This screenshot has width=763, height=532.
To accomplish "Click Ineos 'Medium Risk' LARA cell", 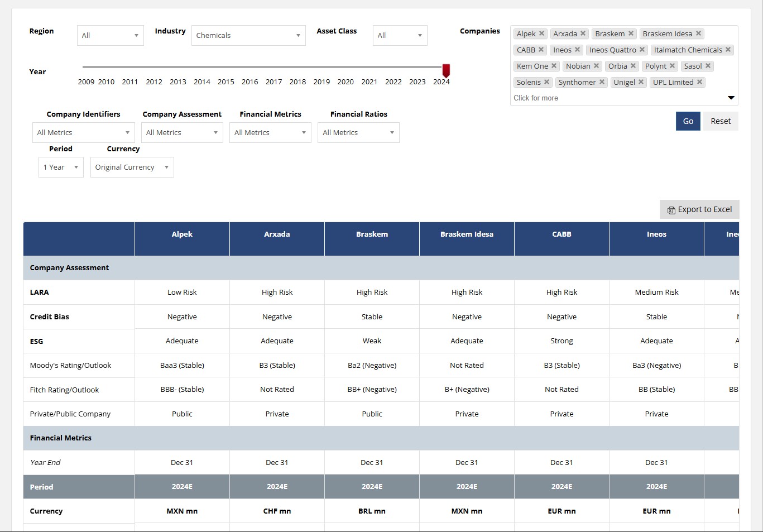I will tap(656, 292).
